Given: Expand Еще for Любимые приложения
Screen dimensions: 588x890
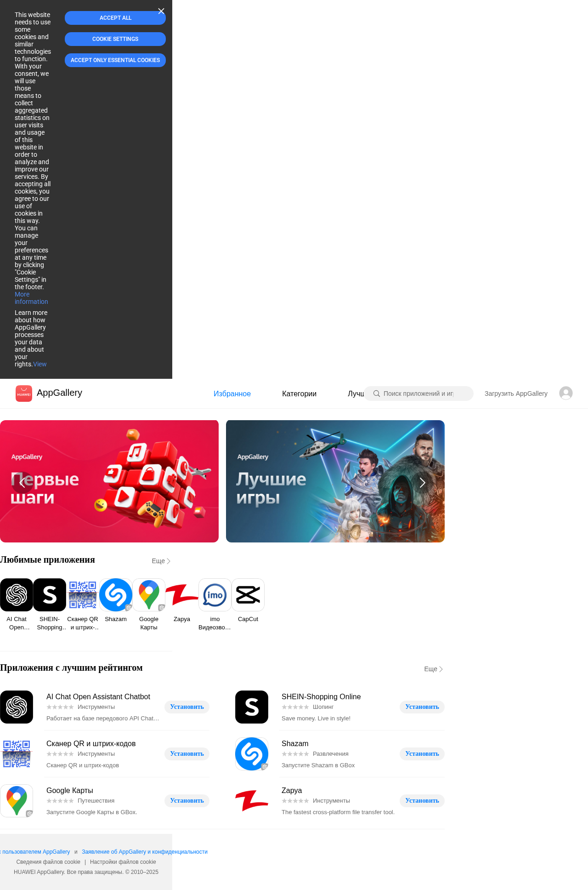Looking at the screenshot, I should 161,561.
